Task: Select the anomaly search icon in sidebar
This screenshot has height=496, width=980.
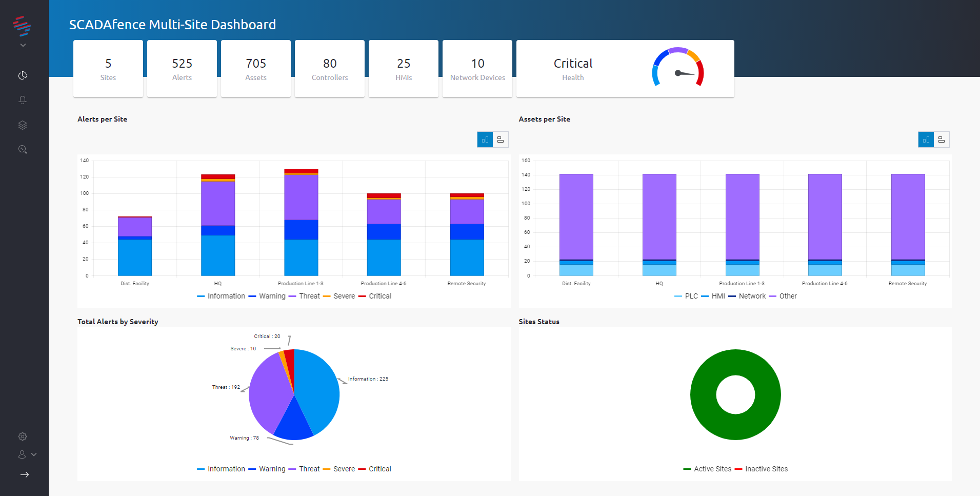Action: (23, 149)
